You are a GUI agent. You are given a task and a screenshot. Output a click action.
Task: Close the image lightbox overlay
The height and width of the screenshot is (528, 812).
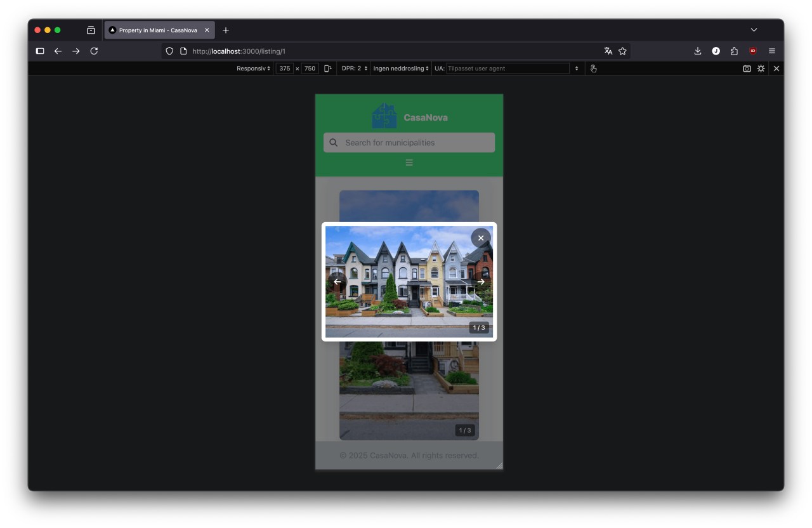(480, 237)
